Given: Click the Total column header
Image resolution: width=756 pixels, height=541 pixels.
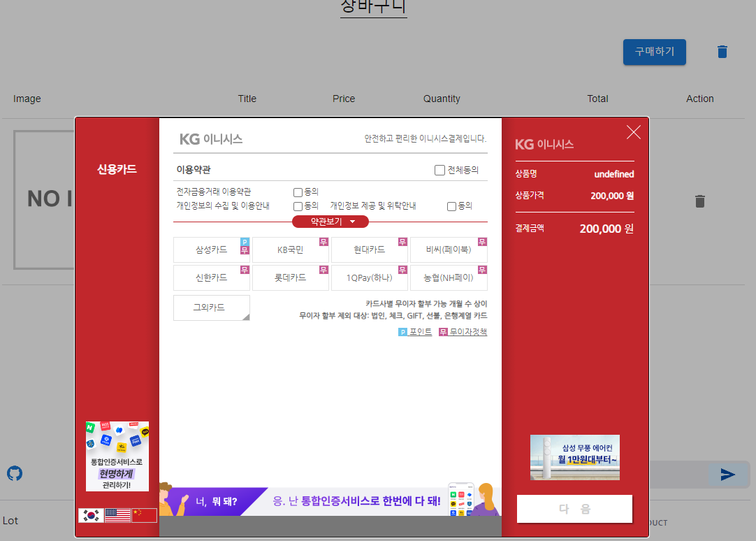Looking at the screenshot, I should click(597, 99).
